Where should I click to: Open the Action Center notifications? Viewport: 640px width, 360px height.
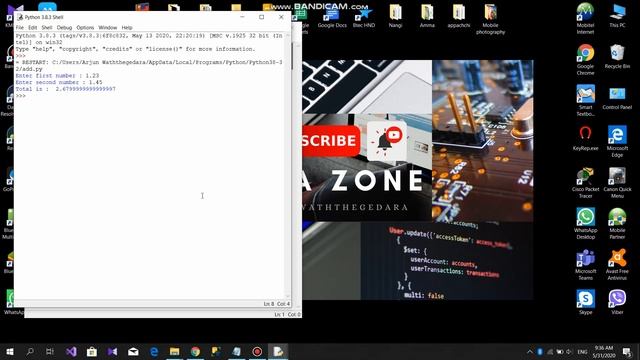point(627,351)
